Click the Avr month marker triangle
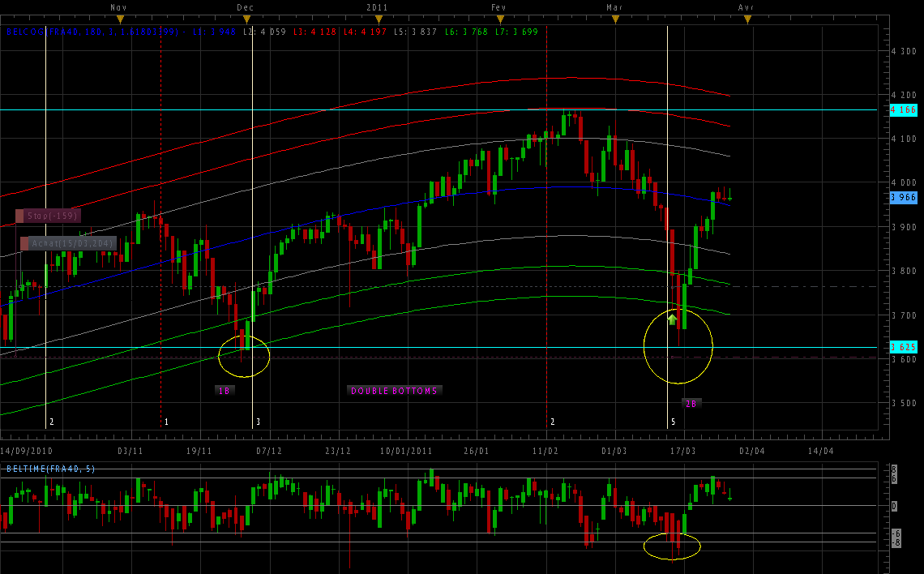The image size is (924, 574). (x=746, y=19)
